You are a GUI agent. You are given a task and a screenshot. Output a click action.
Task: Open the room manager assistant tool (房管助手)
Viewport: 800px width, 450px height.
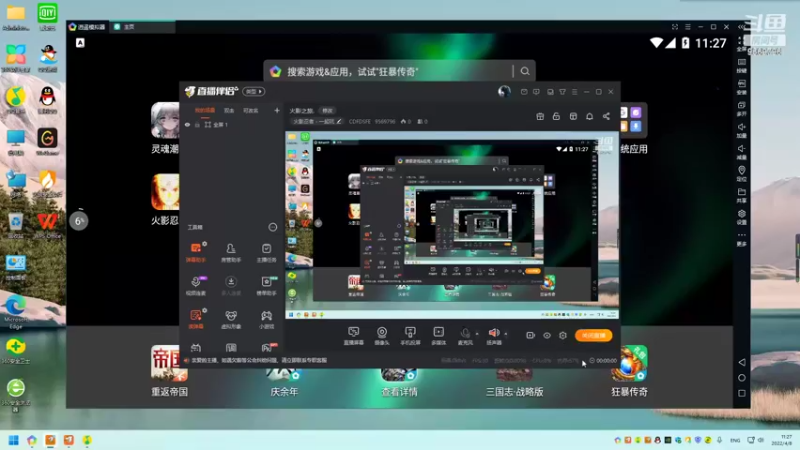(231, 252)
